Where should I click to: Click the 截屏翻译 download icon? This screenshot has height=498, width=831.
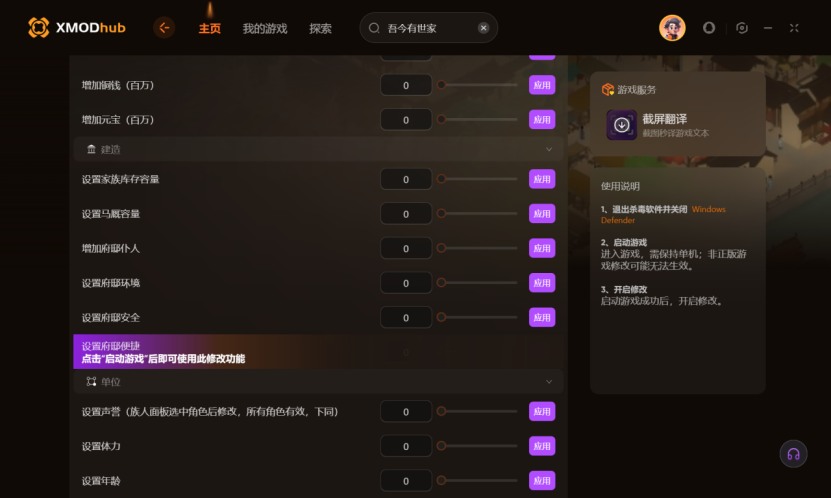622,125
